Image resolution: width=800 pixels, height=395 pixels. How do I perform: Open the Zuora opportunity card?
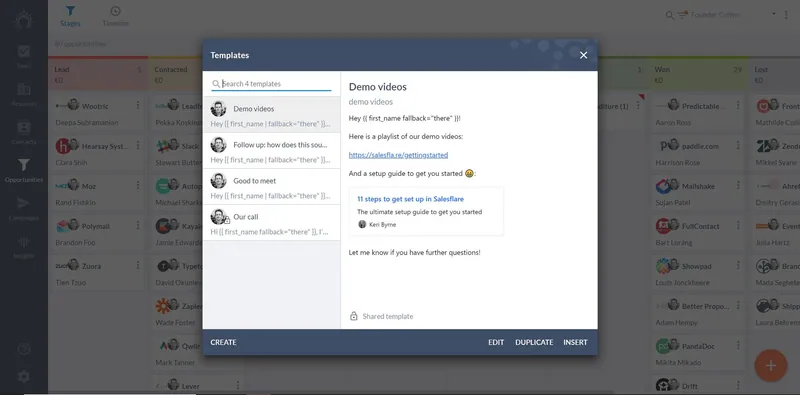98,273
